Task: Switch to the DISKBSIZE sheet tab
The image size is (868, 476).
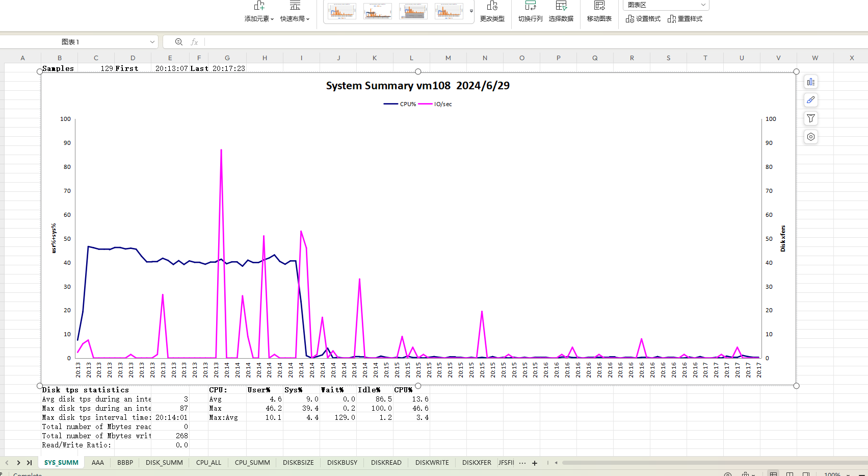Action: 298,463
